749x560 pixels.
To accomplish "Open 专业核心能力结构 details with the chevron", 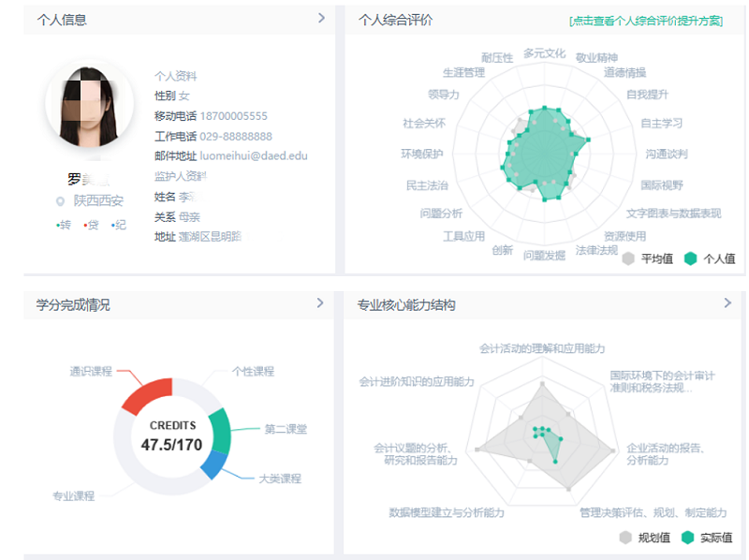I will click(727, 303).
